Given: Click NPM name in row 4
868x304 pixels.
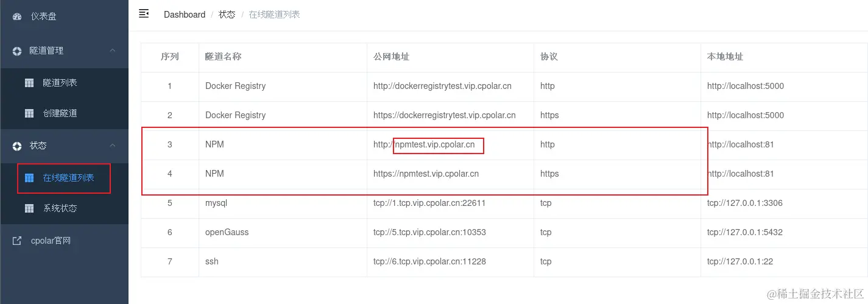Looking at the screenshot, I should click(214, 174).
